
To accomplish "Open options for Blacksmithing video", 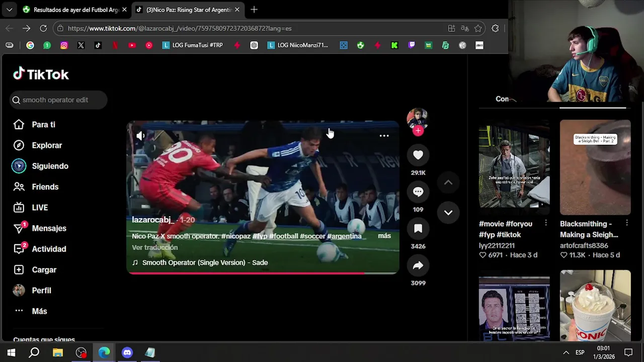I will (627, 223).
